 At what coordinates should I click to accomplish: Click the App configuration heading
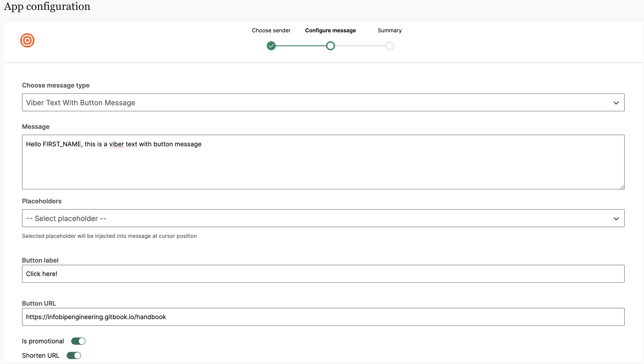click(47, 6)
